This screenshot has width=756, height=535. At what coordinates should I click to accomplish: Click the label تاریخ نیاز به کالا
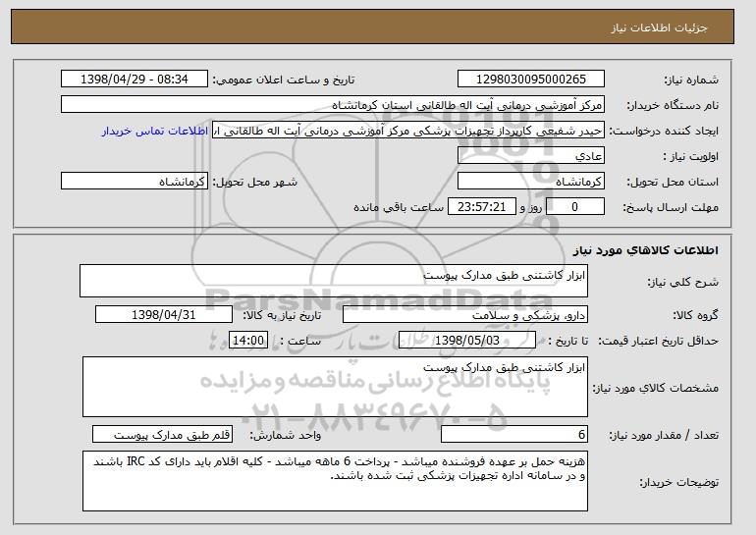282,315
